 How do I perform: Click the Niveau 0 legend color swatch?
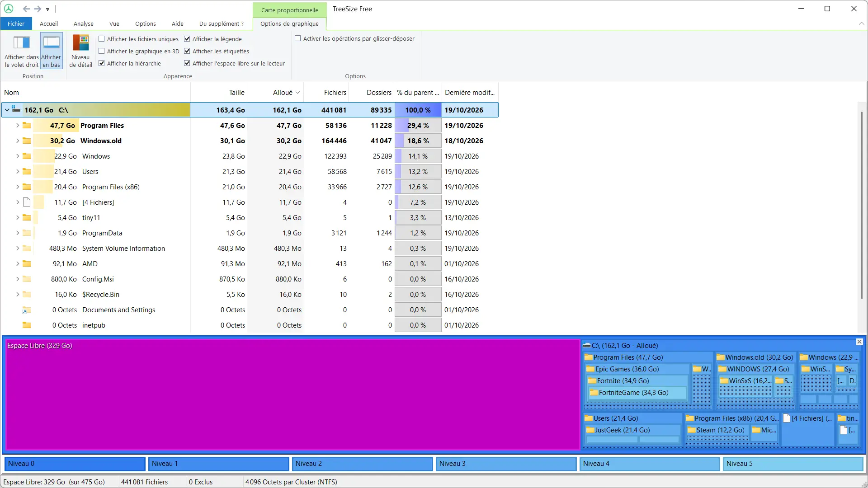[x=75, y=464]
